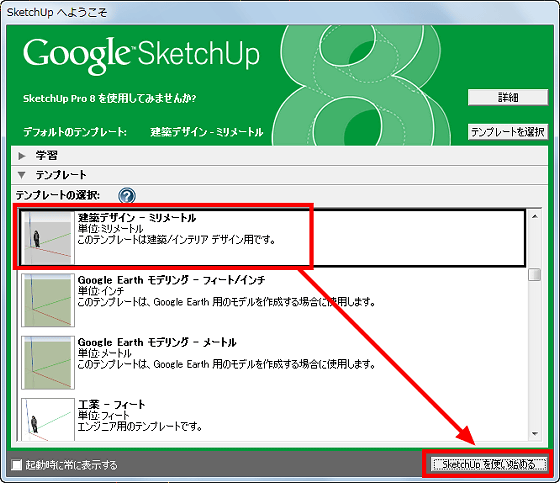Click the 学習 section header label
Image resolution: width=560 pixels, height=483 pixels.
pyautogui.click(x=46, y=156)
